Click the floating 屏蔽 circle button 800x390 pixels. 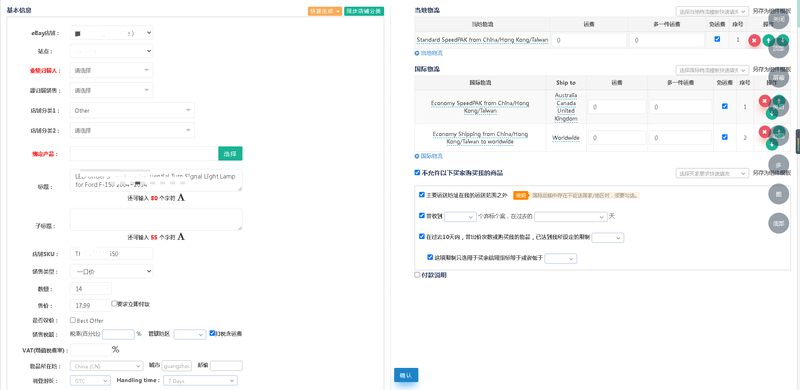pyautogui.click(x=779, y=77)
